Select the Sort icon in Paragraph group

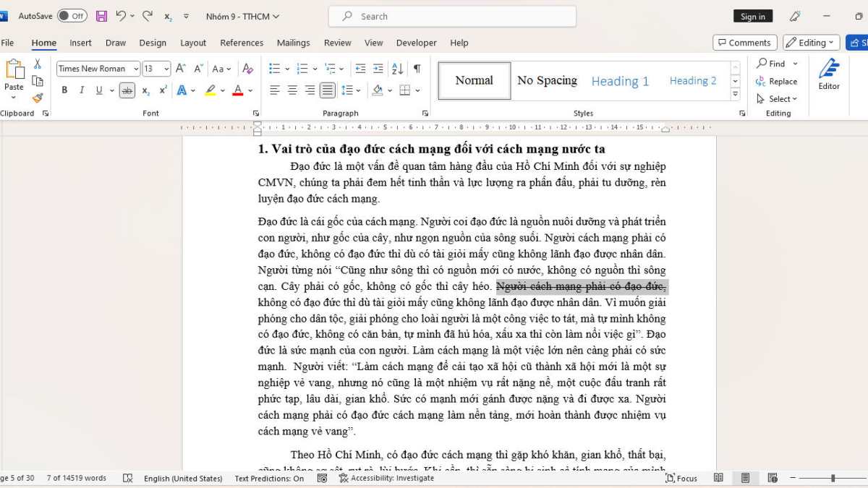[x=396, y=68]
